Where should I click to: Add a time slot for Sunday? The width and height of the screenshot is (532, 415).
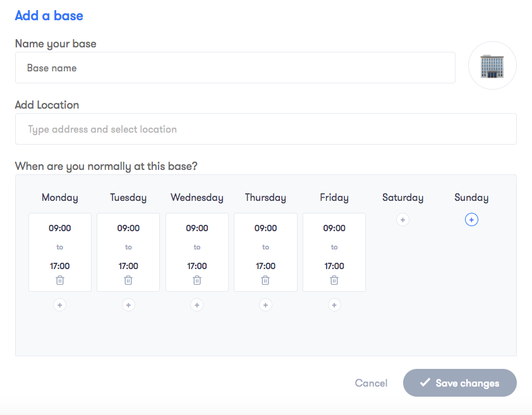point(471,220)
